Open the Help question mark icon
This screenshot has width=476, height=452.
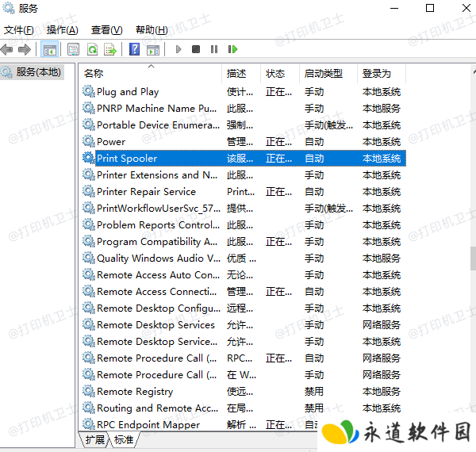pyautogui.click(x=135, y=49)
